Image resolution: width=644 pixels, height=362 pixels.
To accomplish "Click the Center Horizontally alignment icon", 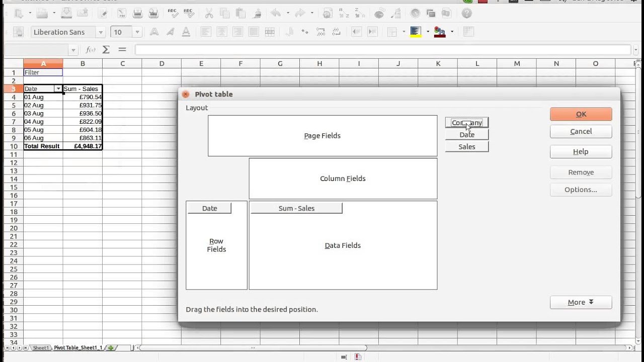I will coord(221,32).
